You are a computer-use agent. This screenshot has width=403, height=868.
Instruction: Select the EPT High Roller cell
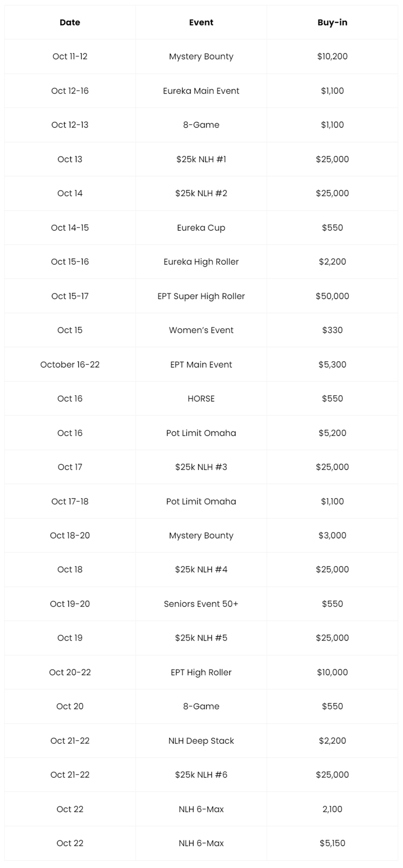tap(201, 672)
